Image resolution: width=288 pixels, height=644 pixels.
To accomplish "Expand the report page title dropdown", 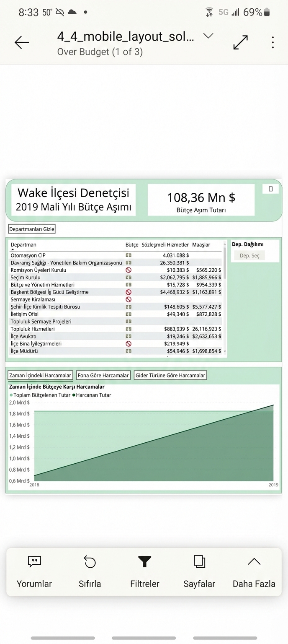I will [208, 36].
